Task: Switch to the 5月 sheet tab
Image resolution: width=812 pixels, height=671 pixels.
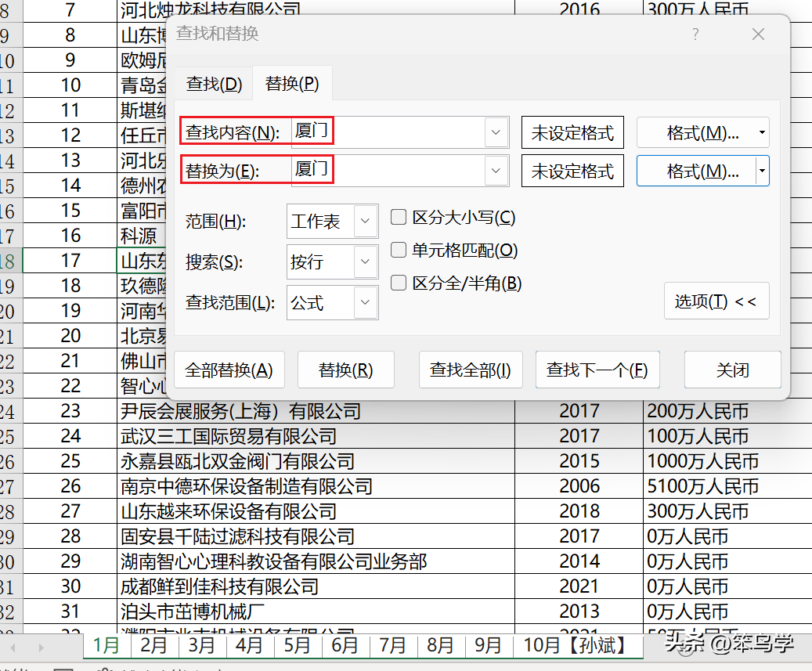Action: [x=297, y=646]
